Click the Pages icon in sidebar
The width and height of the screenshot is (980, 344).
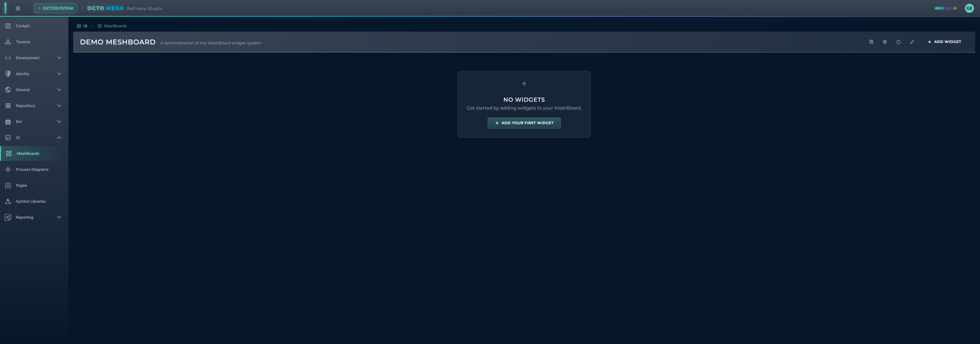(8, 185)
